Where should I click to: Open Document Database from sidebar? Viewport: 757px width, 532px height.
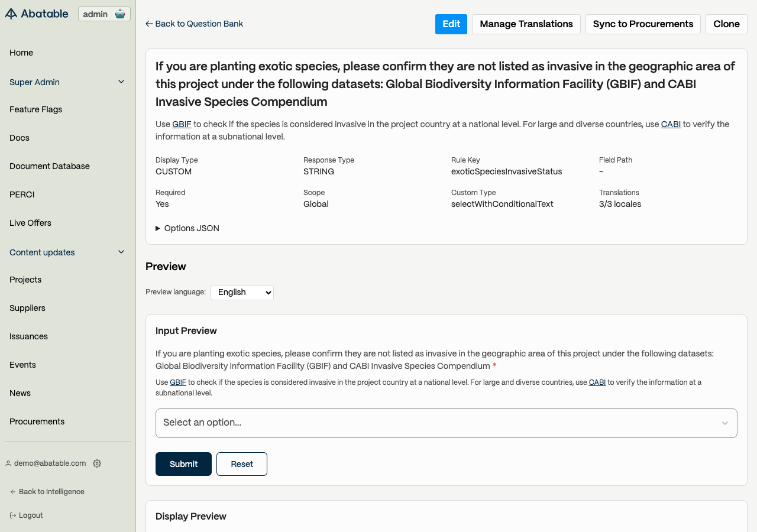coord(50,166)
